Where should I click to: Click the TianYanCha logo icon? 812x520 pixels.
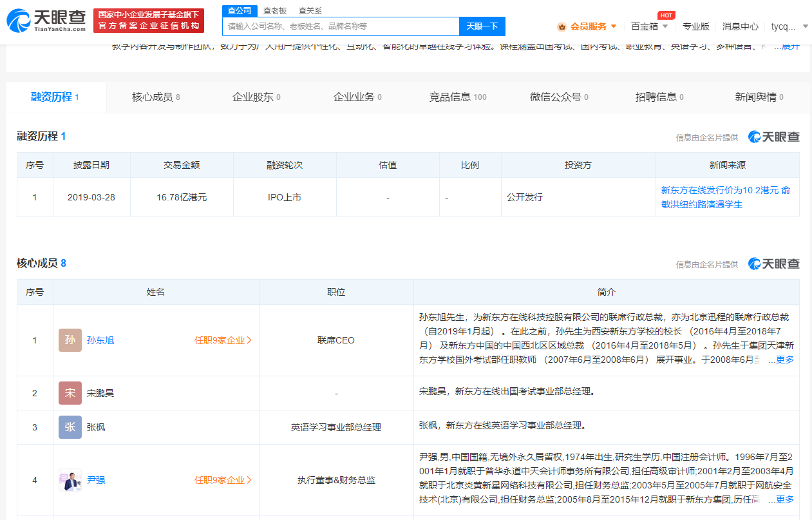pyautogui.click(x=17, y=21)
